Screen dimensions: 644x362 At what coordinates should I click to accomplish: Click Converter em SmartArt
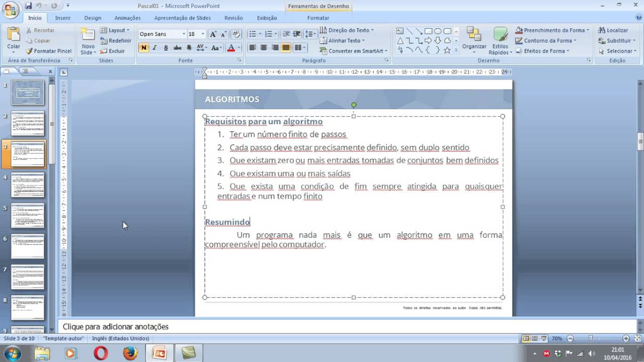pos(353,51)
